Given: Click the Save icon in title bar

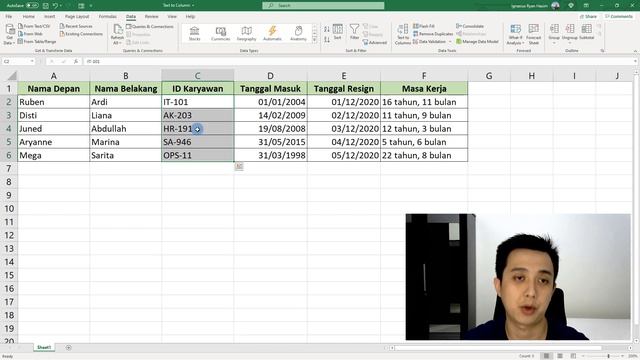Looking at the screenshot, I should [46, 6].
